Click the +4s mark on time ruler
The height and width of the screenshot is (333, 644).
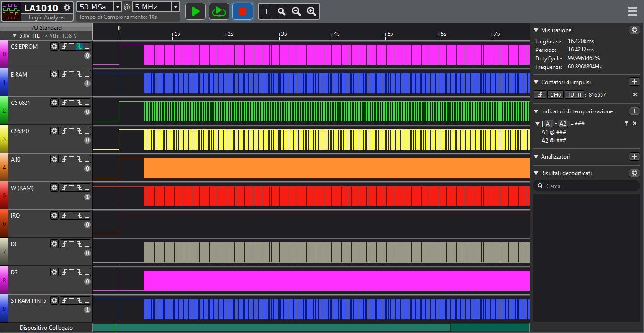pyautogui.click(x=335, y=34)
